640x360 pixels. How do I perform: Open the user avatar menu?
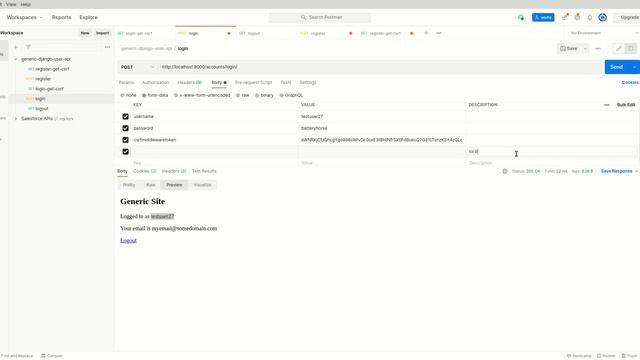pos(602,18)
